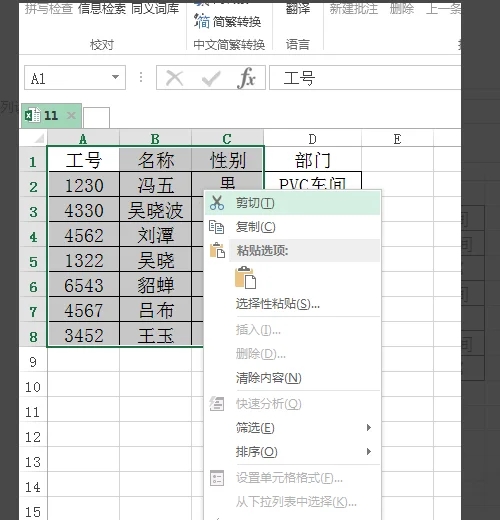
Task: Click the paste clipboard option under Paste Options
Action: coord(245,277)
